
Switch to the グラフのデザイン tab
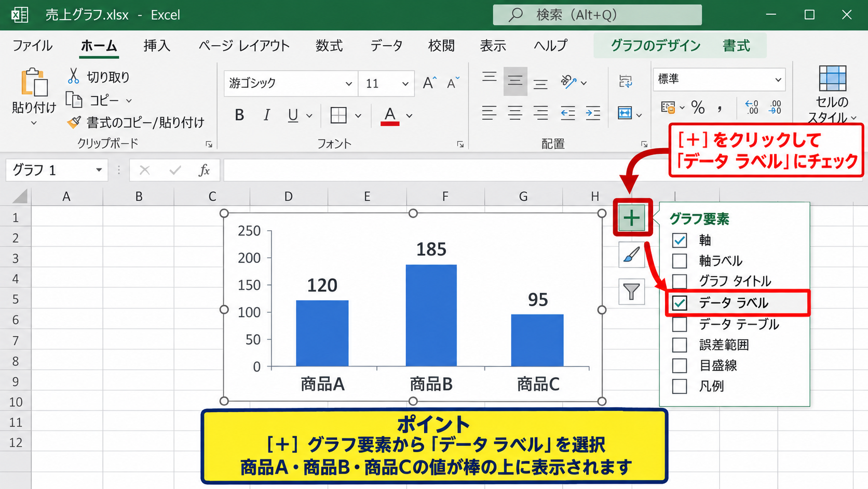point(656,46)
